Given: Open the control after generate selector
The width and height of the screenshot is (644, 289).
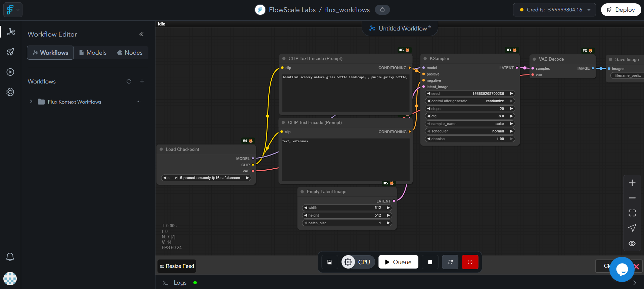Looking at the screenshot, I should (x=470, y=101).
